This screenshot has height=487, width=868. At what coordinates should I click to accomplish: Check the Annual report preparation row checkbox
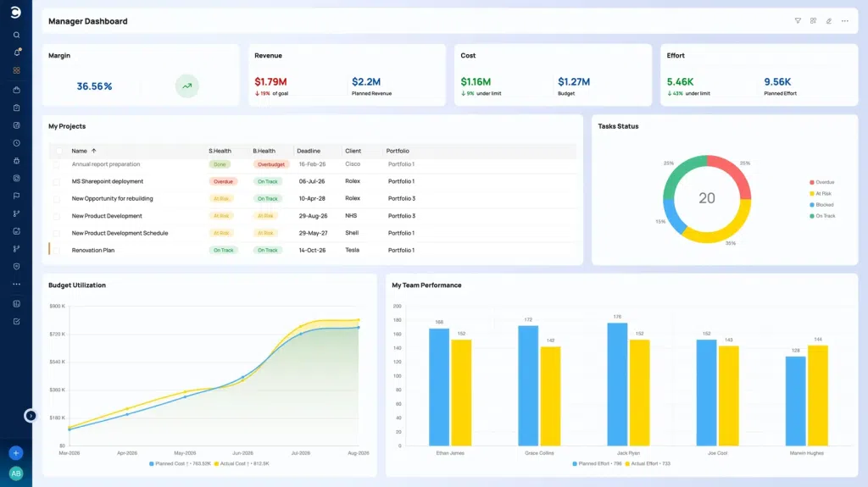pyautogui.click(x=56, y=164)
